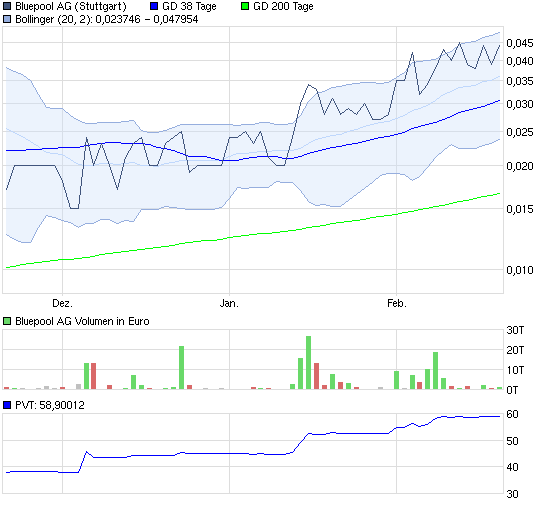Click the 0T volume axis label
Image resolution: width=545 pixels, height=515 pixels.
512,390
